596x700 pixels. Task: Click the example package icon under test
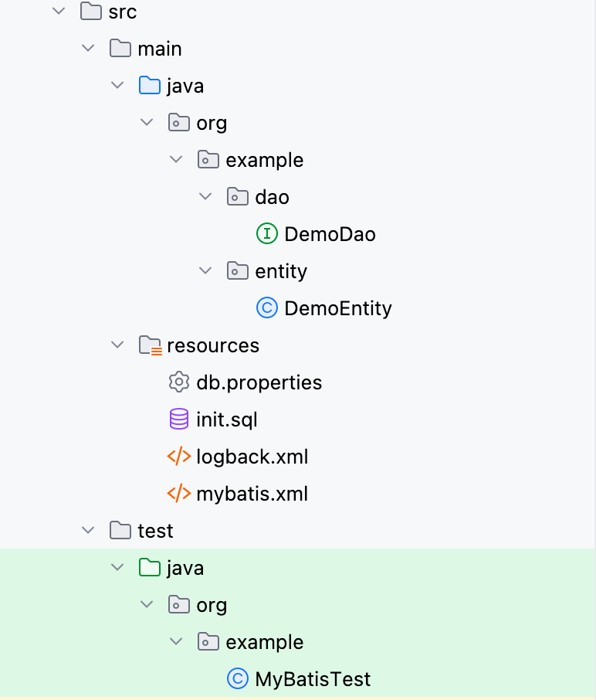click(208, 641)
